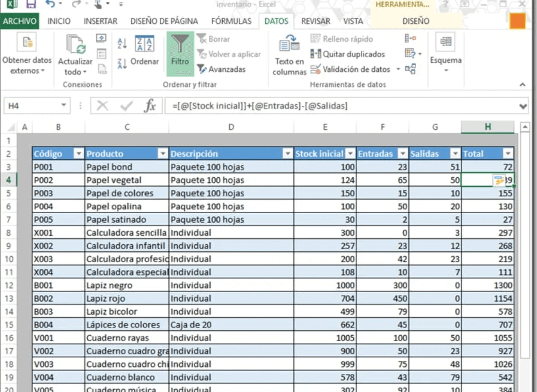The width and height of the screenshot is (537, 392).
Task: Switch to the FÓRMULAS tab
Action: coord(231,20)
